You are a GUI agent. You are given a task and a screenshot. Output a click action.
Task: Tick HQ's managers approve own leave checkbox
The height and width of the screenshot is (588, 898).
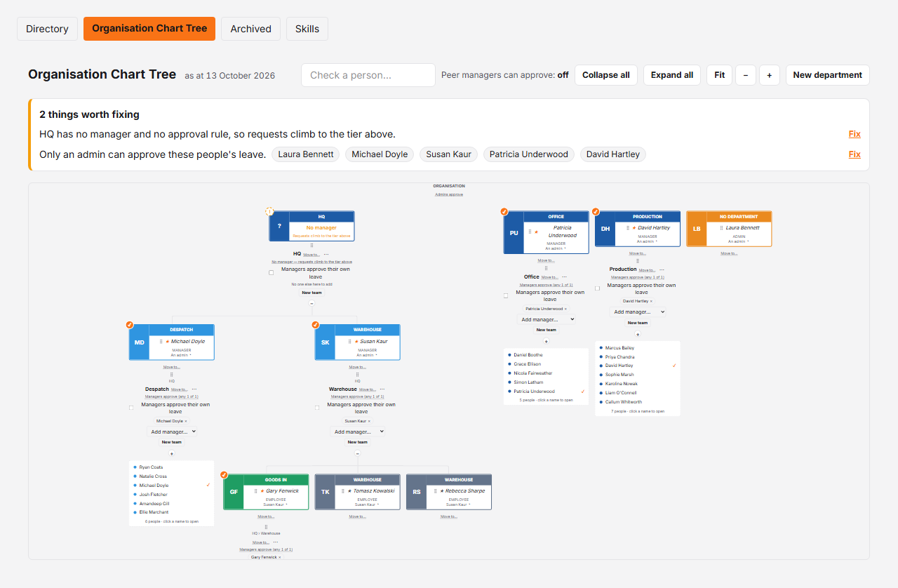(272, 273)
